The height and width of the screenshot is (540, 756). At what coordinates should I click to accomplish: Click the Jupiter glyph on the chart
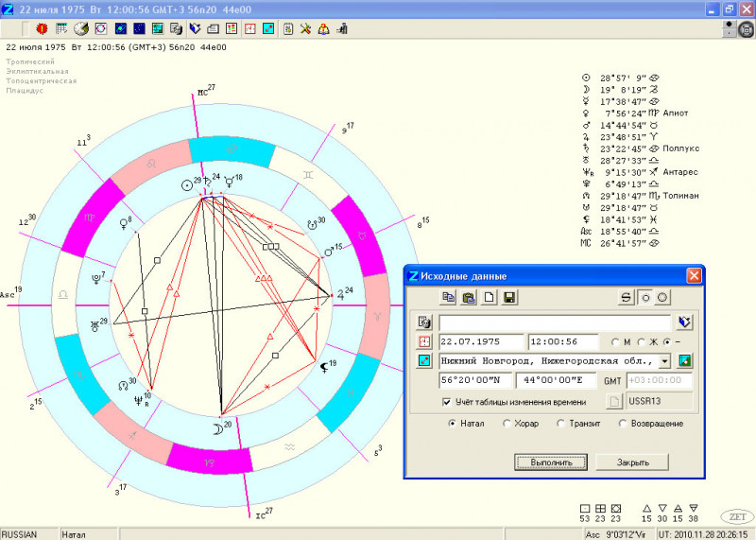[x=341, y=295]
